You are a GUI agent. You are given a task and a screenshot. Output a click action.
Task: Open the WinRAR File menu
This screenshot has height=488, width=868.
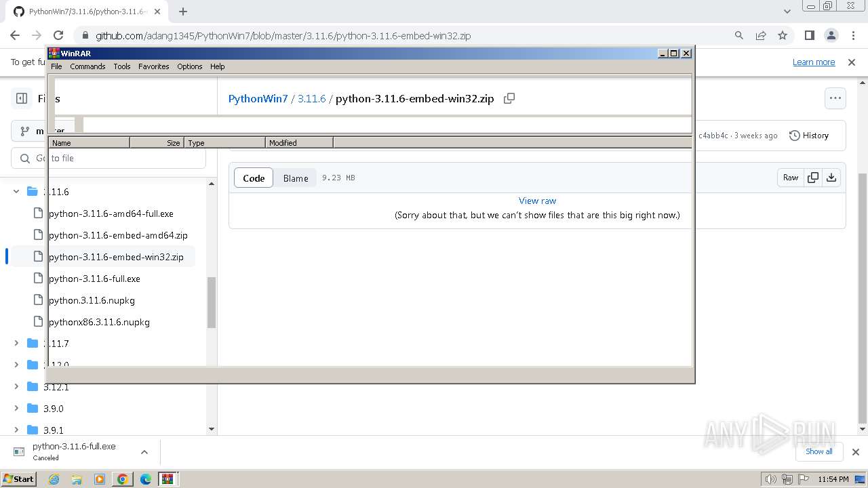pyautogui.click(x=56, y=66)
